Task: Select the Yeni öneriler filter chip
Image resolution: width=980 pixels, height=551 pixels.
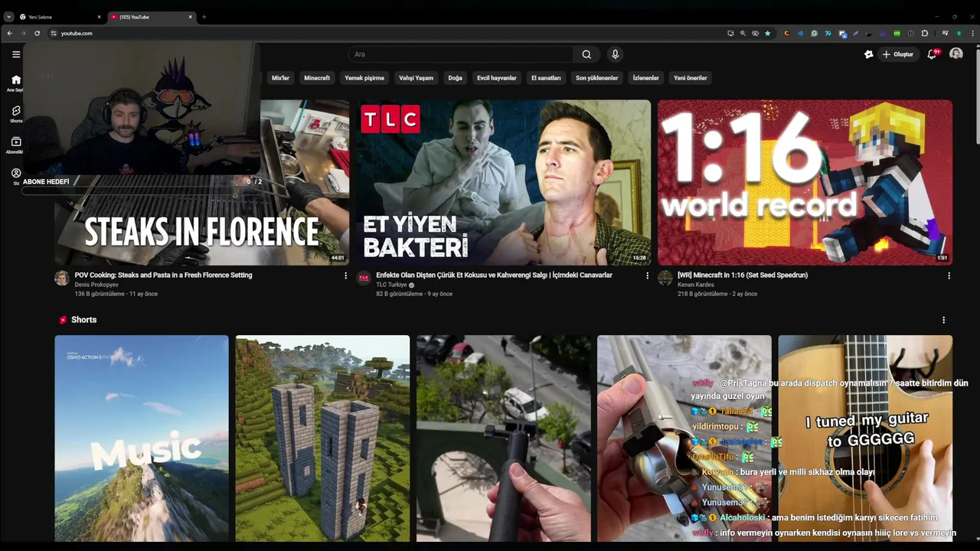Action: pyautogui.click(x=690, y=78)
